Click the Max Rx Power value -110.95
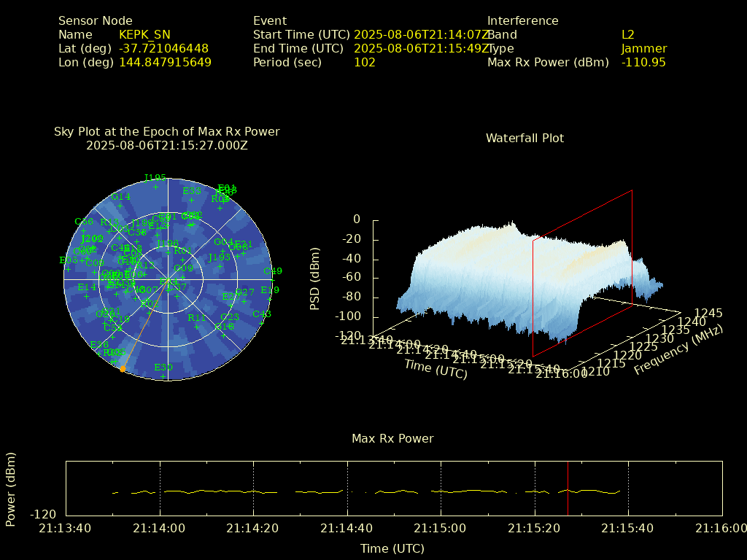The height and width of the screenshot is (560, 747). (643, 62)
